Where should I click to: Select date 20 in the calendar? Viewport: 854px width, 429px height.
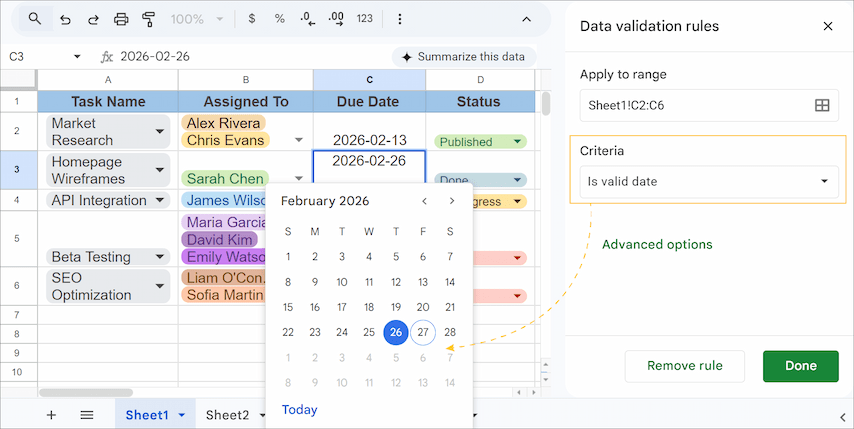[x=423, y=307]
